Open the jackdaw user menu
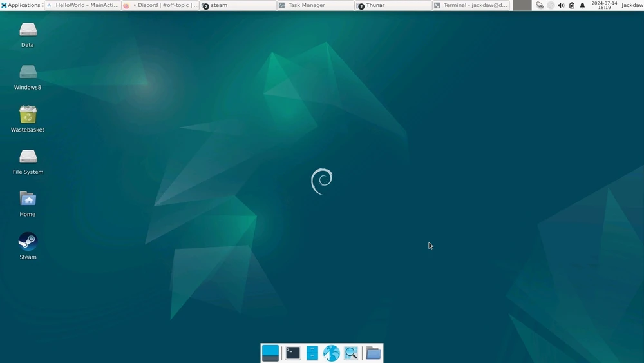Image resolution: width=644 pixels, height=363 pixels. [x=632, y=5]
